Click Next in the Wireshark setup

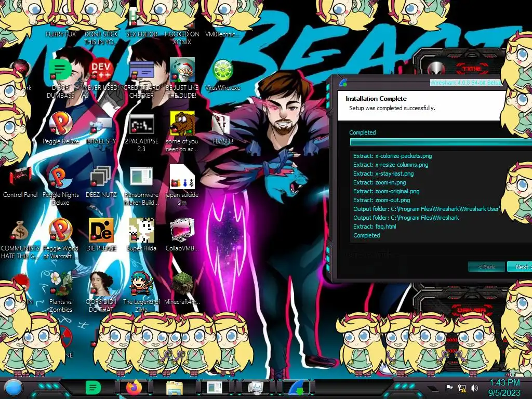(520, 267)
